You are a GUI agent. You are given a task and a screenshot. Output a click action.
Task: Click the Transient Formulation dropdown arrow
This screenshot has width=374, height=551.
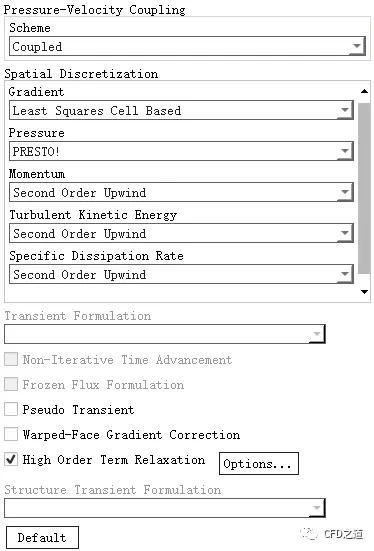click(317, 334)
